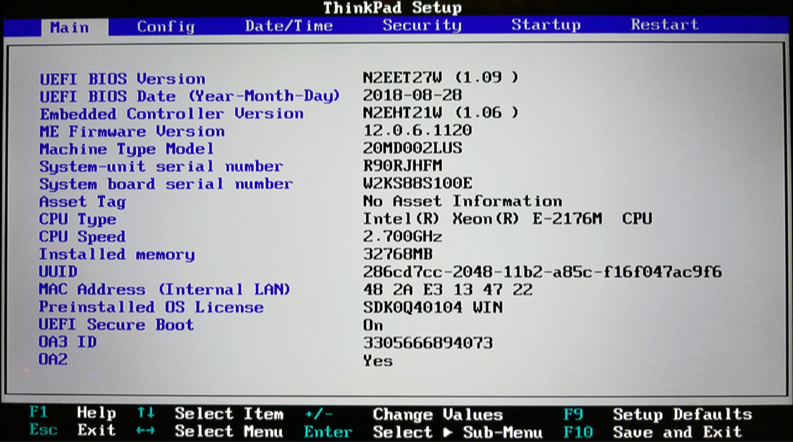The height and width of the screenshot is (442, 793).
Task: Select the Asset Tag information field
Action: (462, 202)
